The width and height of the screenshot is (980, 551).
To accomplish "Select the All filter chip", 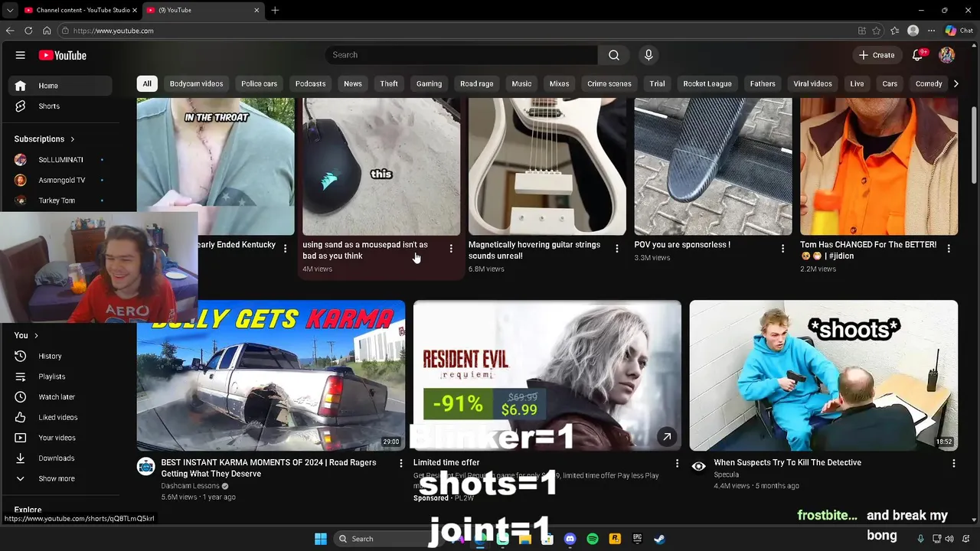I will (x=147, y=83).
